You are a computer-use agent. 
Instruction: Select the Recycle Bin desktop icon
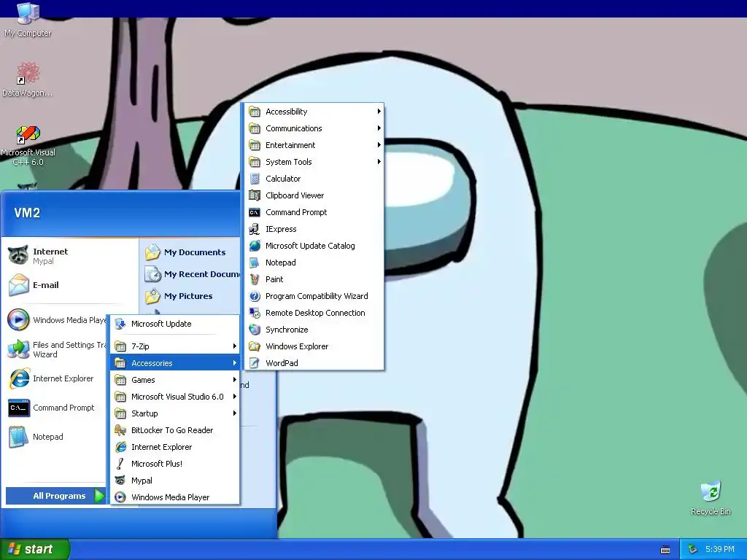tap(711, 498)
